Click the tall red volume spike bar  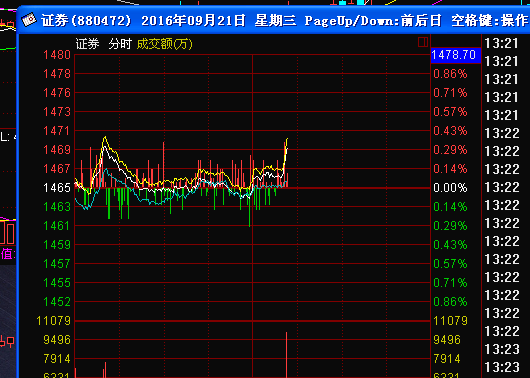point(286,355)
